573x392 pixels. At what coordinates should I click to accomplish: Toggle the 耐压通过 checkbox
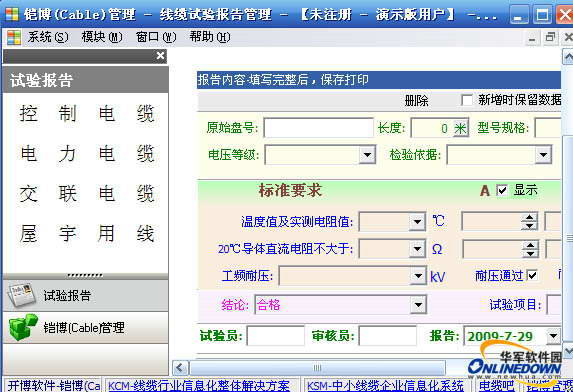tap(532, 276)
